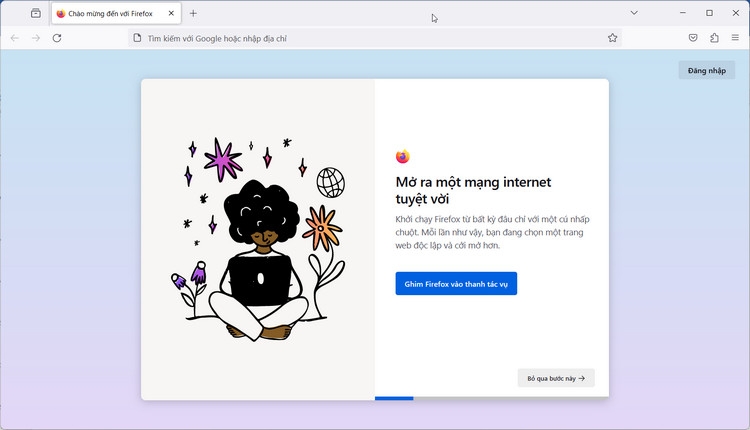The width and height of the screenshot is (750, 430).
Task: Close the Chào mừng đến với Firefox tab
Action: tap(171, 13)
